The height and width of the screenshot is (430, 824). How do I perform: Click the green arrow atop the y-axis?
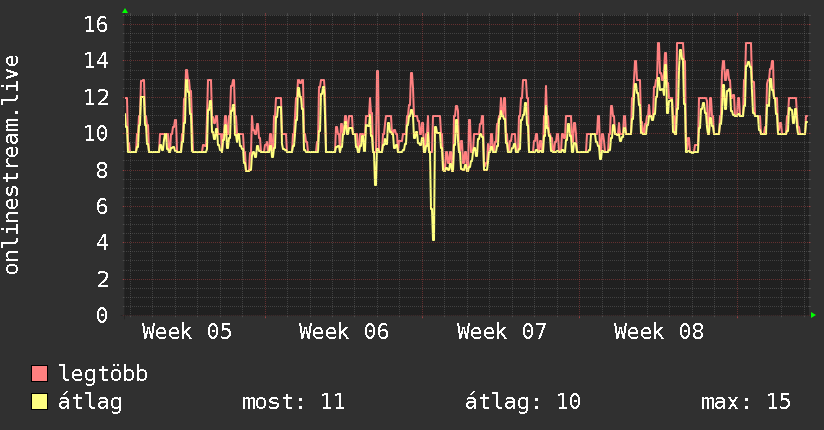point(125,11)
